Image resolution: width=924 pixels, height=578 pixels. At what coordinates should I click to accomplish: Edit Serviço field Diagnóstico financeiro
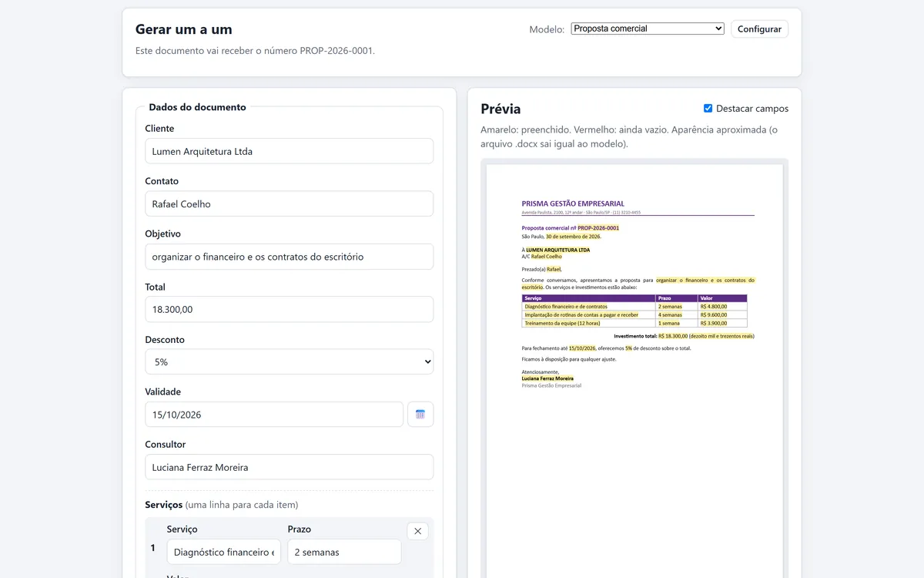pyautogui.click(x=224, y=552)
